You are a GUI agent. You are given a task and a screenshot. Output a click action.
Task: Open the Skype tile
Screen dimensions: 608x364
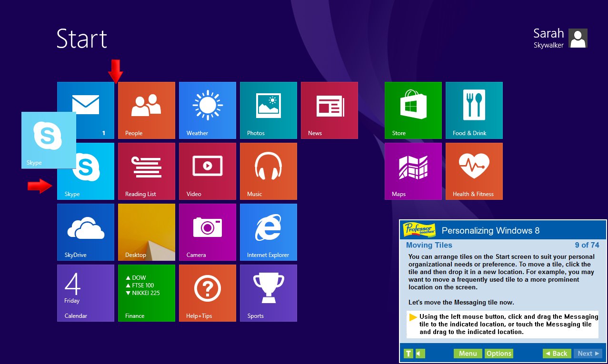coord(85,171)
